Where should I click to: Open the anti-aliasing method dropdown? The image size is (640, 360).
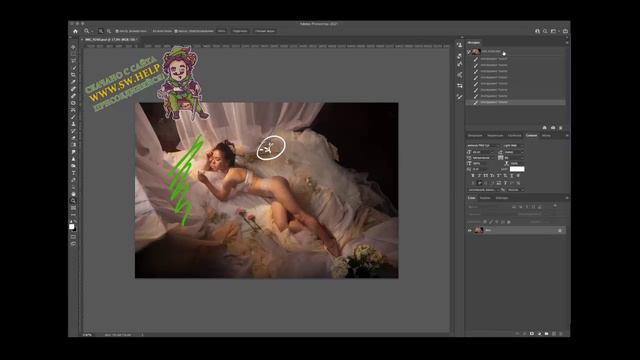click(516, 190)
